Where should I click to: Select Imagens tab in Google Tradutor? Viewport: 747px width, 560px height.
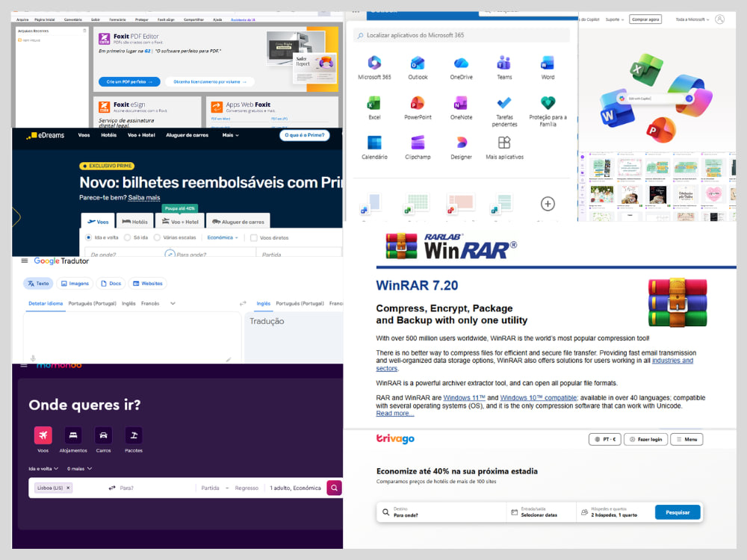75,283
